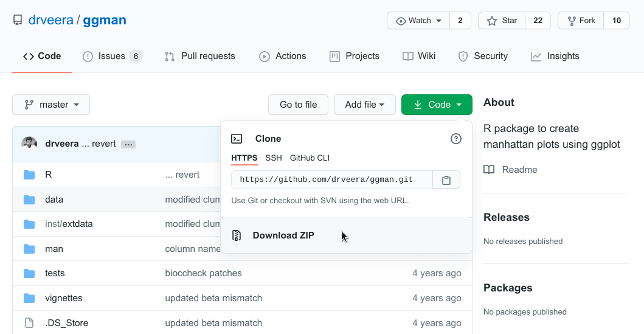Copy the clone URL with clipboard icon
644x334 pixels.
click(x=446, y=180)
